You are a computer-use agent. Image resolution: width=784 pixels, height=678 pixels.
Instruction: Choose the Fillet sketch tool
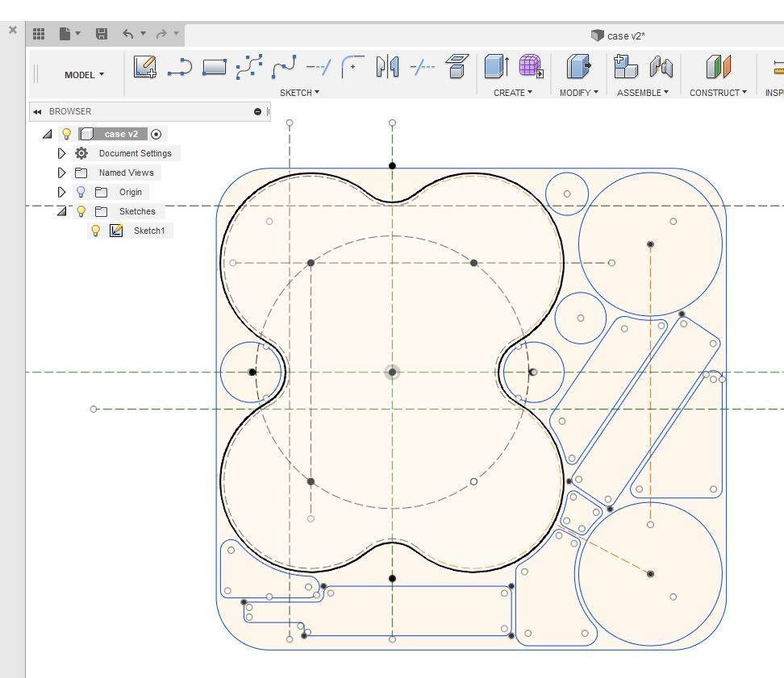tap(352, 67)
